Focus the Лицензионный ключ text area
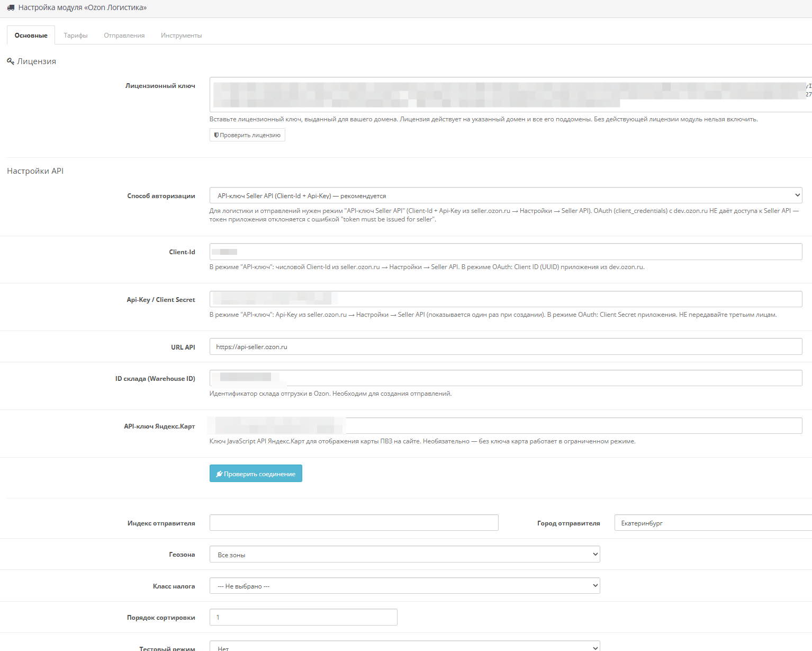The image size is (812, 651). (x=511, y=94)
